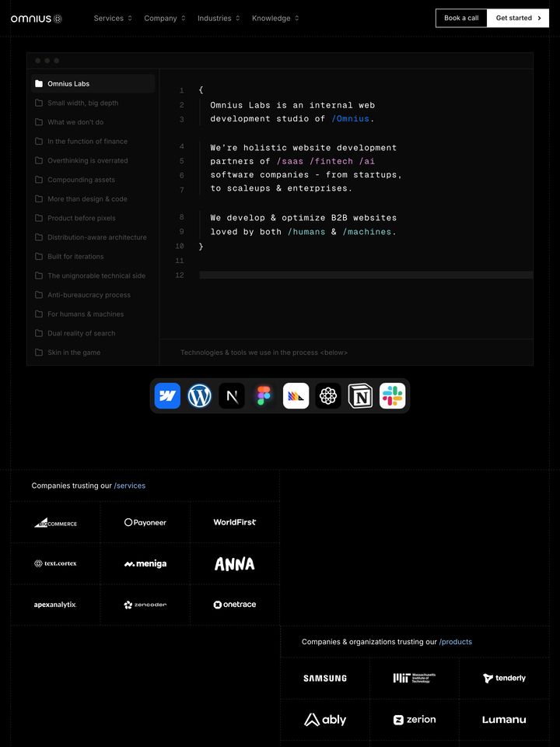Click the zerion logo
The height and width of the screenshot is (747, 560).
415,719
